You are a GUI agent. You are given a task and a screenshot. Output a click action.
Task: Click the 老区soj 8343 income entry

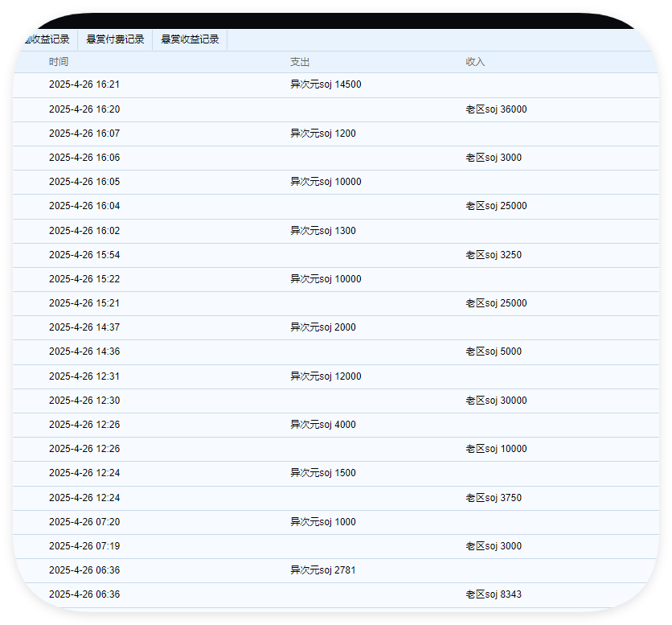494,594
